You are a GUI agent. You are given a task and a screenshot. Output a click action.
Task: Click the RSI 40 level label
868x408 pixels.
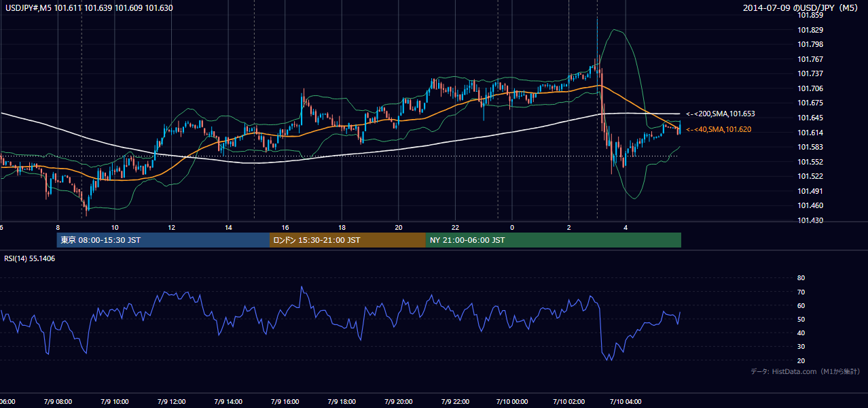(801, 333)
